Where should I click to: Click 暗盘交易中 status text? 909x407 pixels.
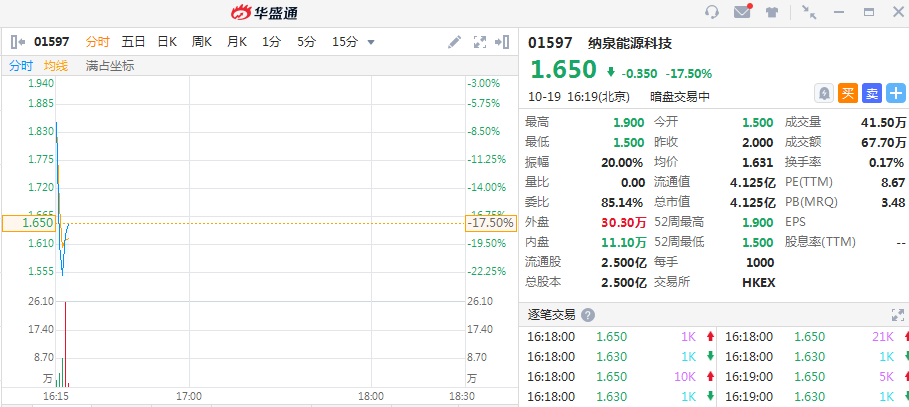coord(680,97)
